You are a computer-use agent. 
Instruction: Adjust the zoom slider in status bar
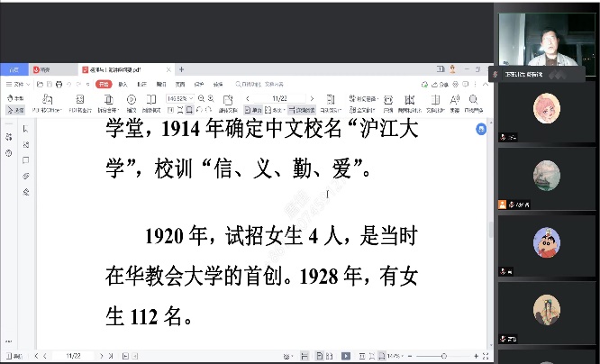443,356
